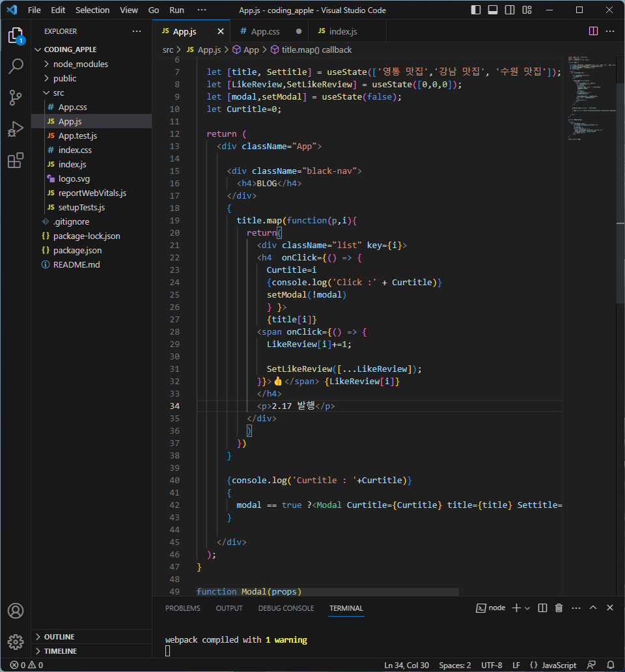Open the Run and Debug view
This screenshot has height=672, width=625.
tap(16, 129)
